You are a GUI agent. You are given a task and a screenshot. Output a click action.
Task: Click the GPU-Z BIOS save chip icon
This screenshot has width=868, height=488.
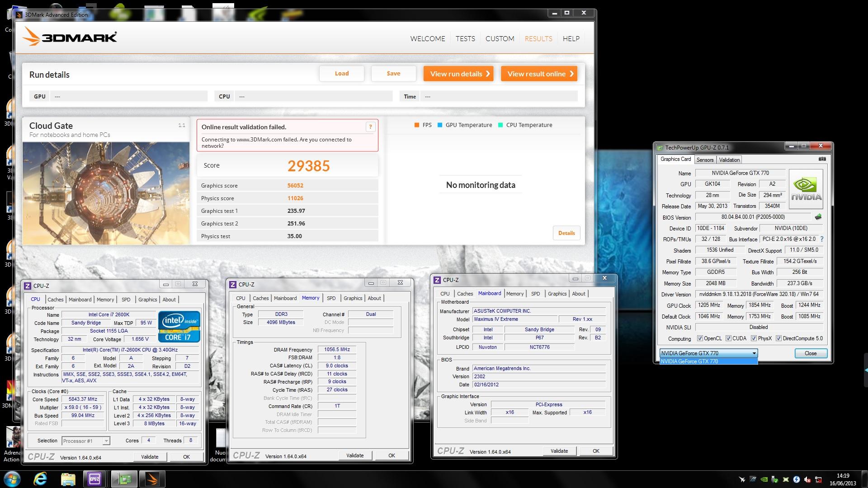tap(818, 217)
